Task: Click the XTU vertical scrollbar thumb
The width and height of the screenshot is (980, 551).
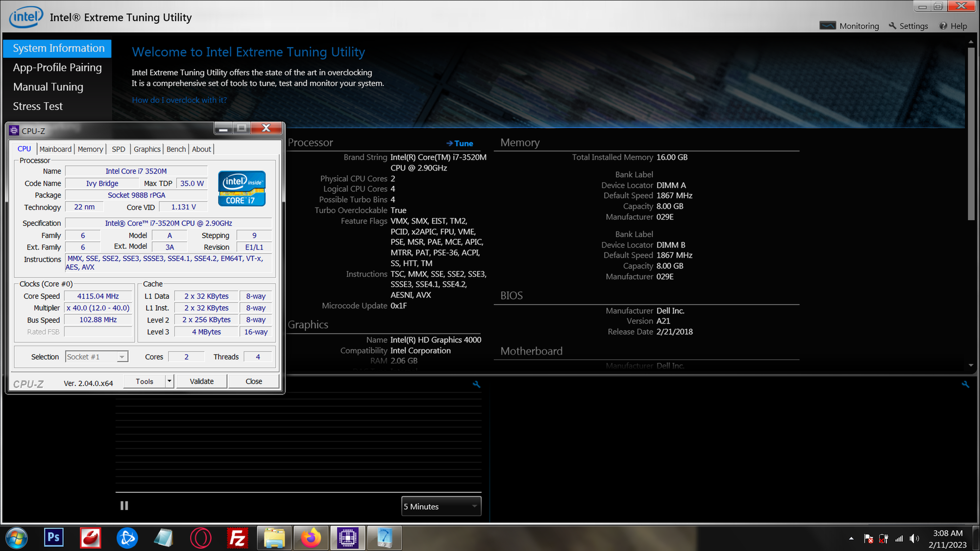Action: coord(971,134)
